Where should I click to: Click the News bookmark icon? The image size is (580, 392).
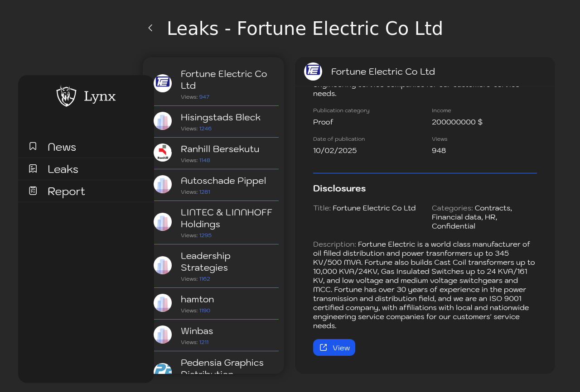(33, 146)
